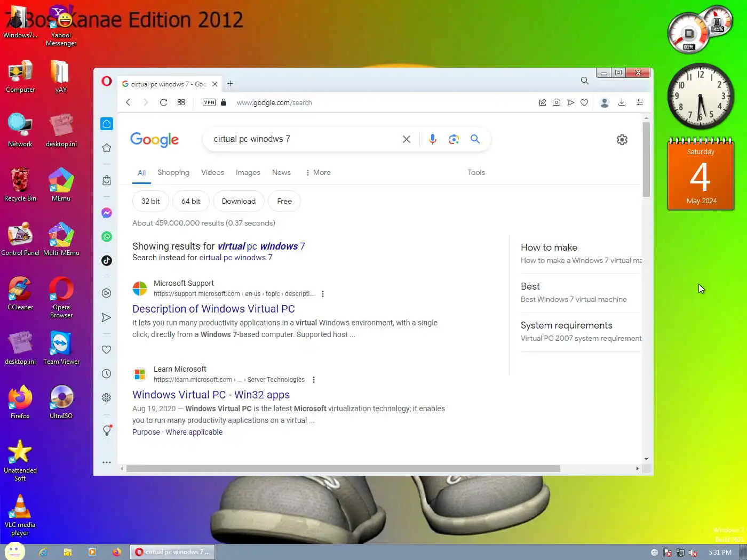Open Google quick settings gear
Image resolution: width=747 pixels, height=560 pixels.
coord(622,140)
